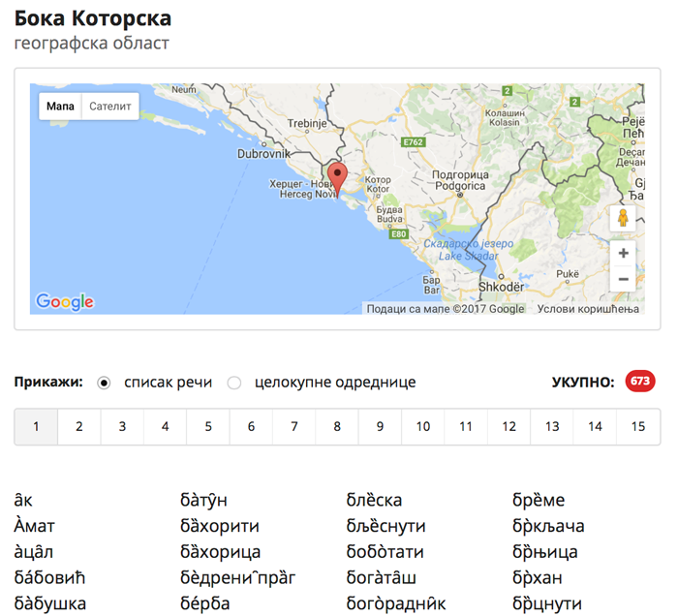Go to page 15 of word list
Viewport: 678px width, 616px height.
[637, 426]
